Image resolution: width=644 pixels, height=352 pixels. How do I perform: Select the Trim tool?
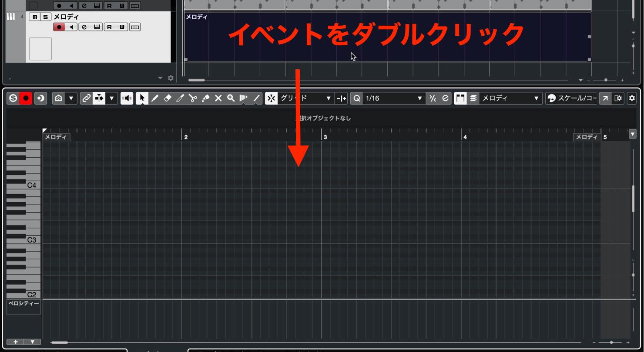[180, 98]
